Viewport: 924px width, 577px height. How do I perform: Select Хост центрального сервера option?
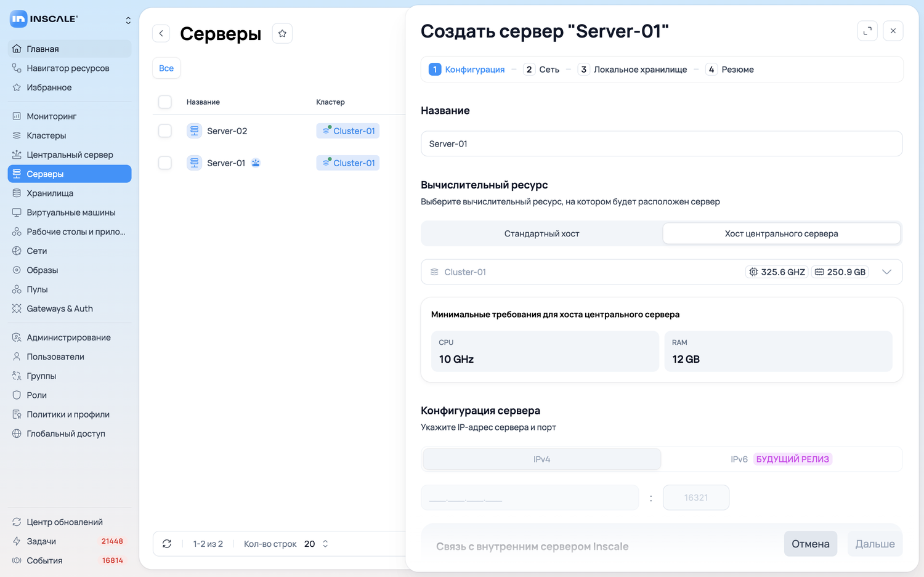coord(782,234)
